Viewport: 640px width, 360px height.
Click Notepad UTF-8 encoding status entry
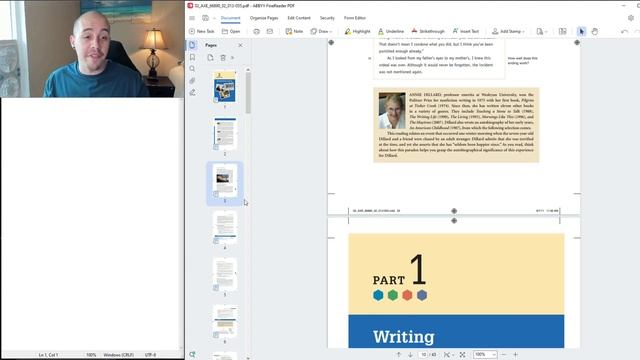[x=150, y=355]
